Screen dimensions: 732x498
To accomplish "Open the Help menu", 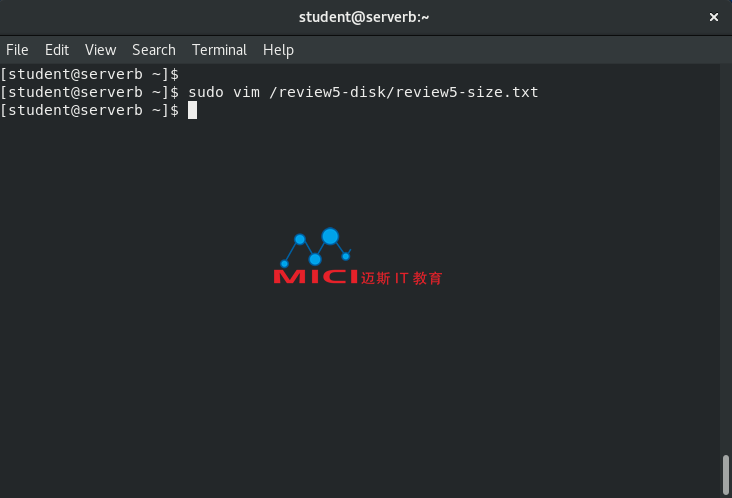I will (x=278, y=50).
